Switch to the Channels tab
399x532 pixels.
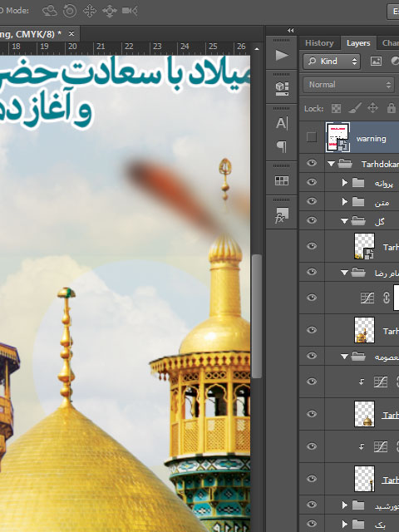(390, 43)
